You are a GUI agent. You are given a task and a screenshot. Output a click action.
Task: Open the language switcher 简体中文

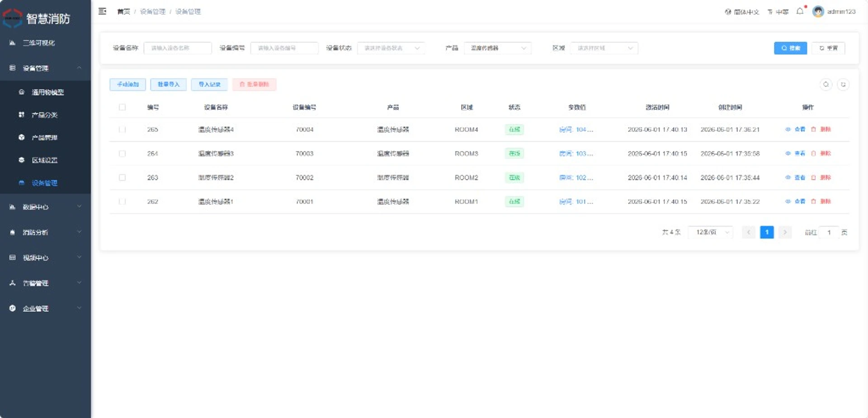pos(742,12)
